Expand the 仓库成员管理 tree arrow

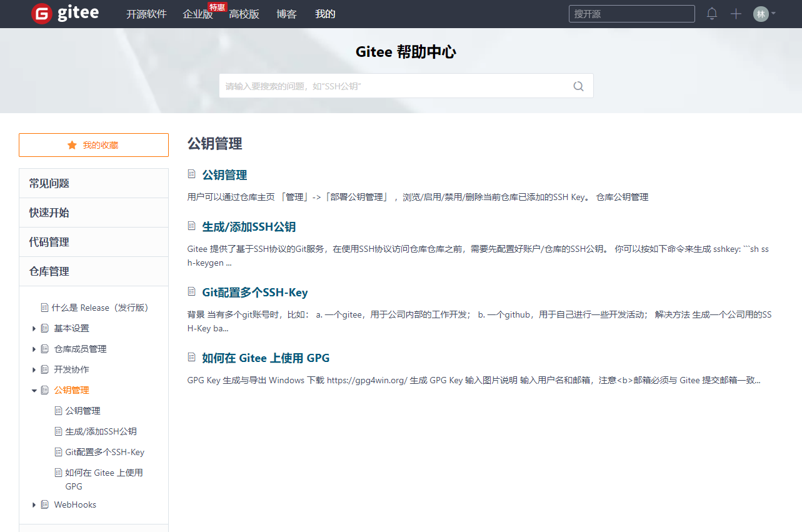(34, 349)
